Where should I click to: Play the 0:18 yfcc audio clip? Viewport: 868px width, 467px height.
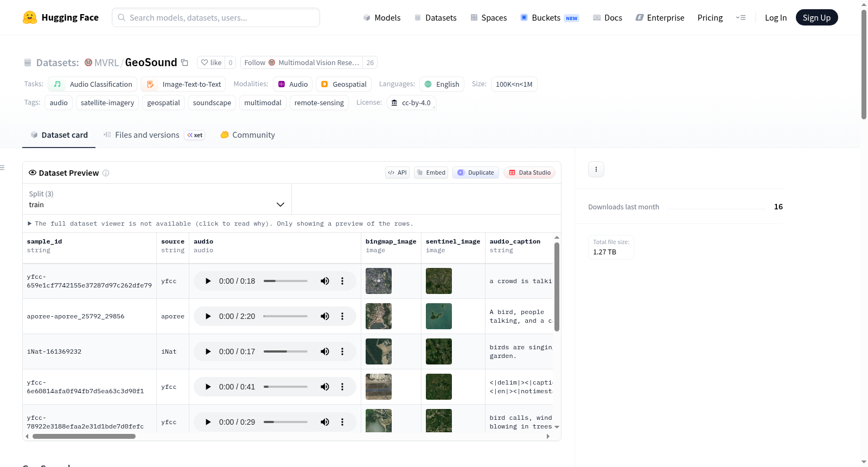pyautogui.click(x=208, y=281)
